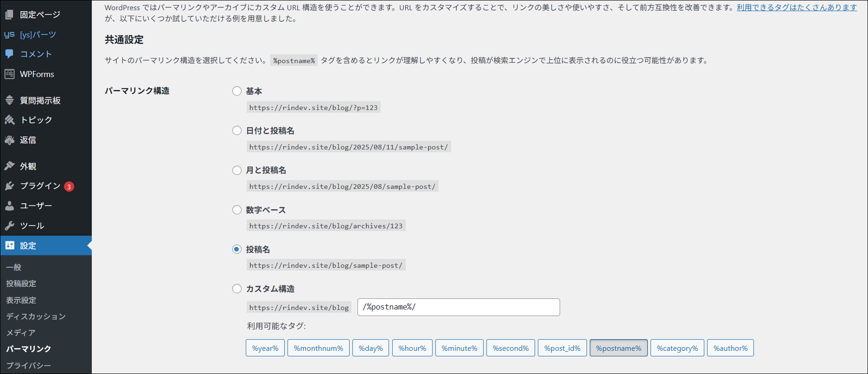Select the 数字ベース radio button
The height and width of the screenshot is (374, 868).
coord(237,210)
